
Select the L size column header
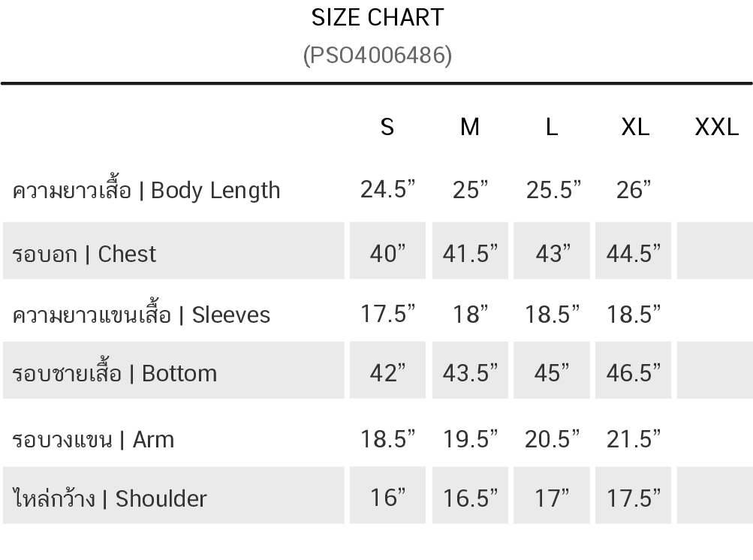[552, 127]
